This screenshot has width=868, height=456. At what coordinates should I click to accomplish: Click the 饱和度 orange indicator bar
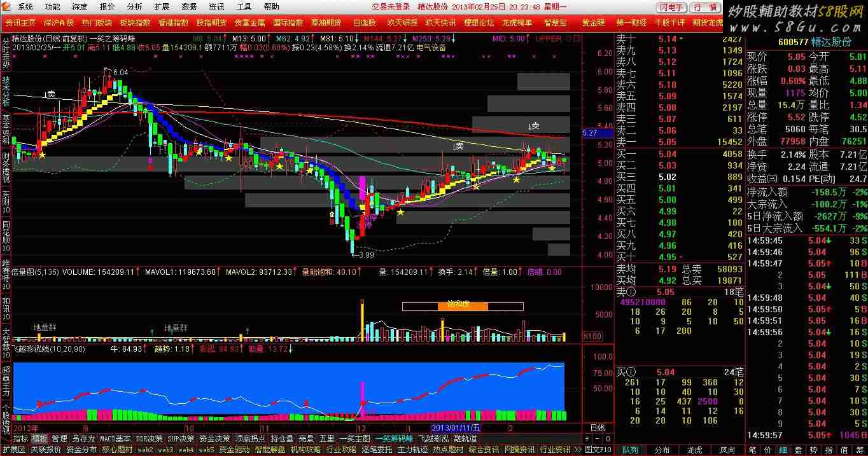[x=463, y=306]
